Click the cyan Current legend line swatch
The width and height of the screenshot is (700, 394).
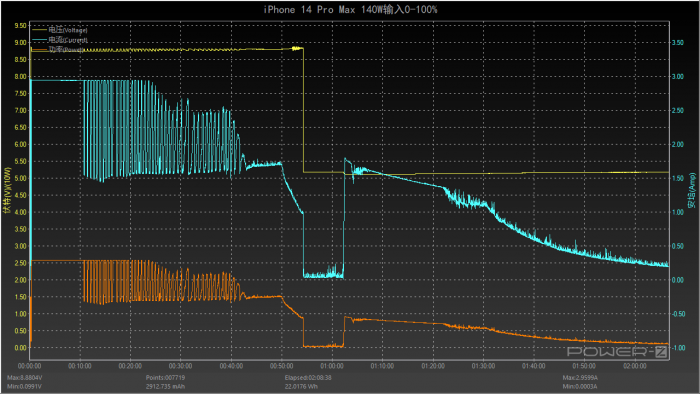(x=39, y=40)
